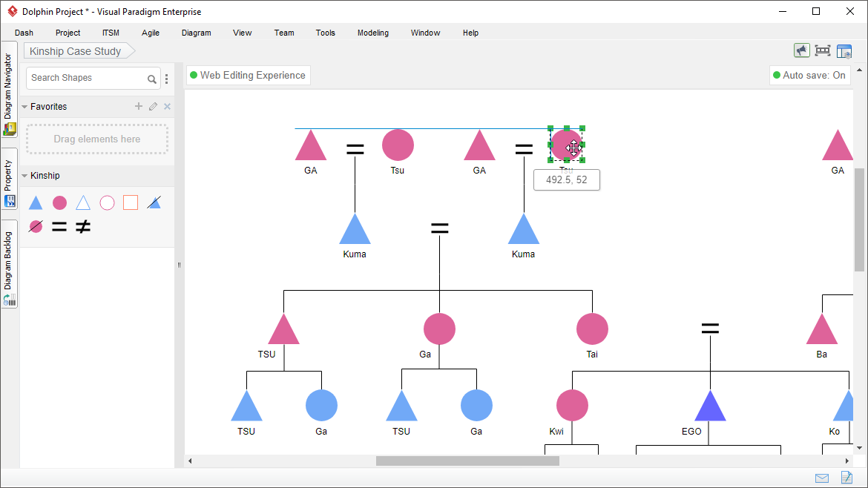Open the Window menu
The width and height of the screenshot is (868, 488).
tap(426, 33)
